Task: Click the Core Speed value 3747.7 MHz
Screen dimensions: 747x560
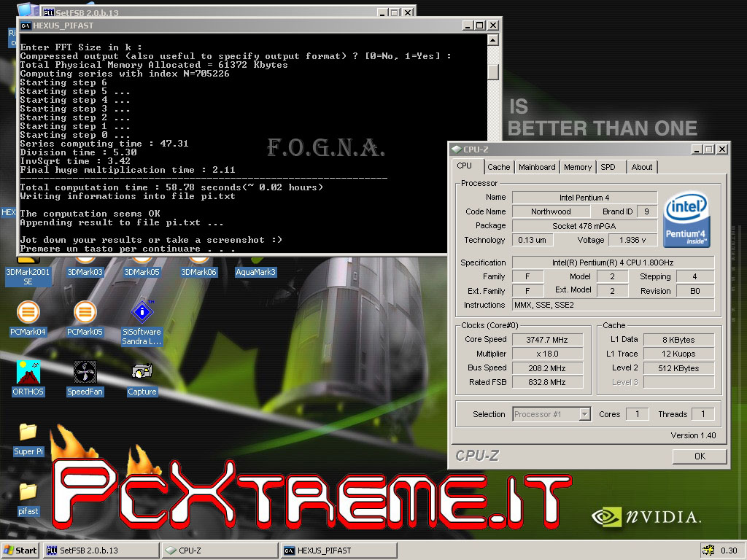Action: pos(547,340)
